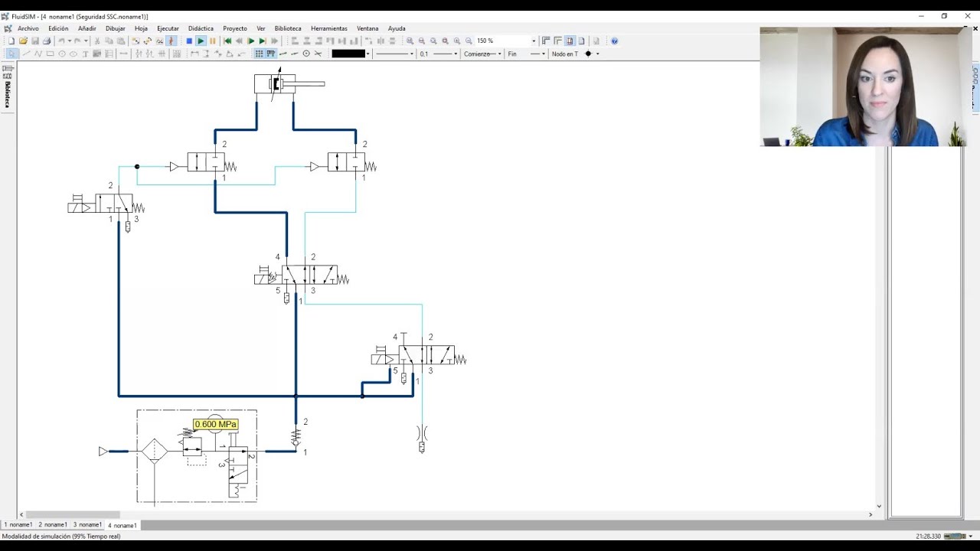Click the print icon in toolbar
The height and width of the screenshot is (551, 980).
click(x=47, y=41)
